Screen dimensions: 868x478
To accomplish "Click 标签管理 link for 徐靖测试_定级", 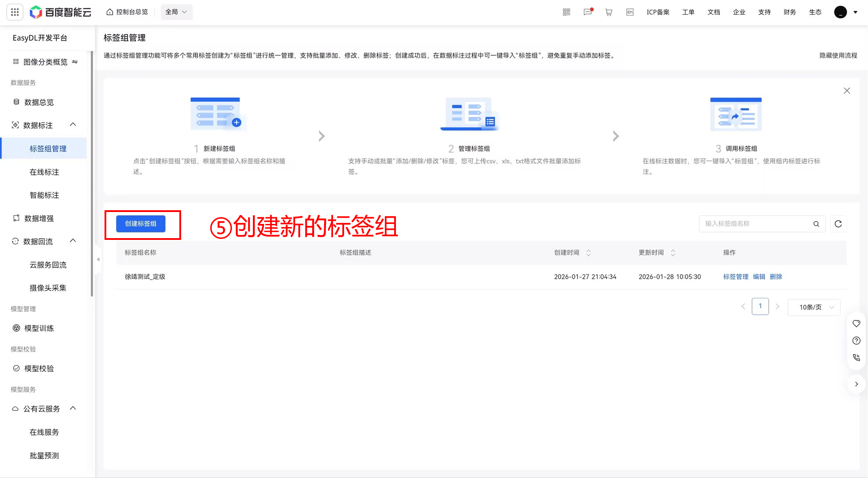I will 736,277.
